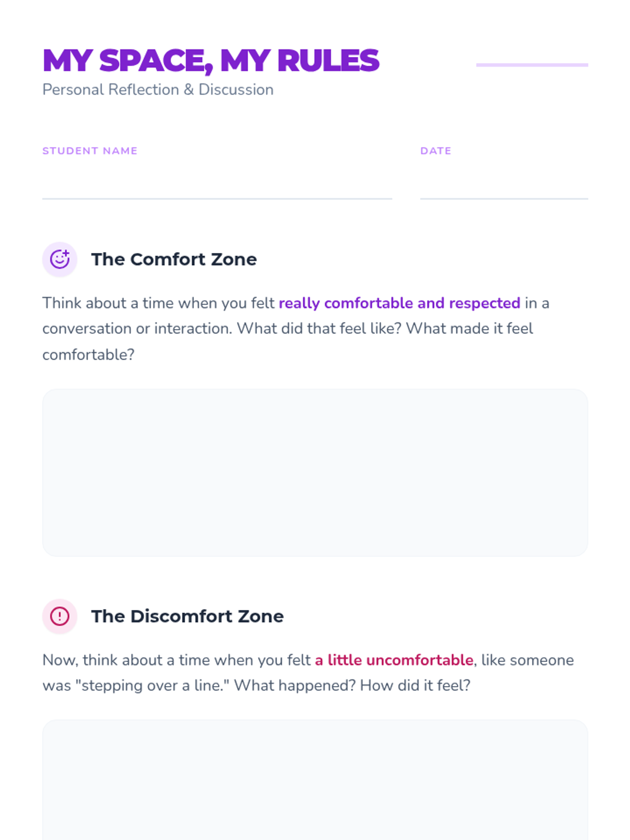Viewport: 630px width, 840px height.
Task: Click the Comfort Zone question paragraph
Action: click(296, 329)
